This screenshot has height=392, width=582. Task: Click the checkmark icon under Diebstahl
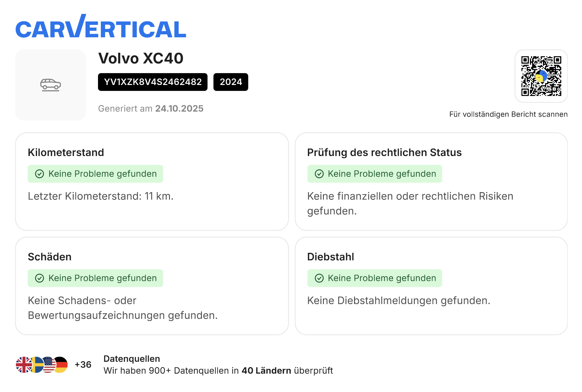(319, 278)
